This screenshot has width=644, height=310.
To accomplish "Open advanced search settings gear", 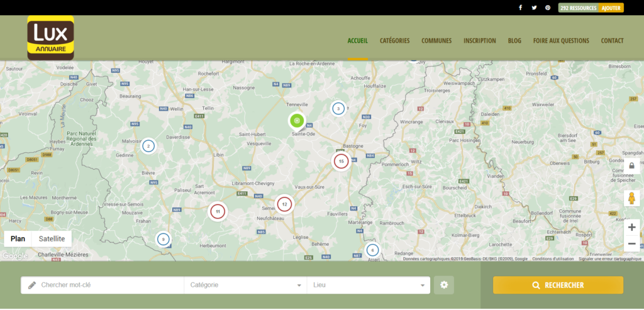I will (x=444, y=285).
